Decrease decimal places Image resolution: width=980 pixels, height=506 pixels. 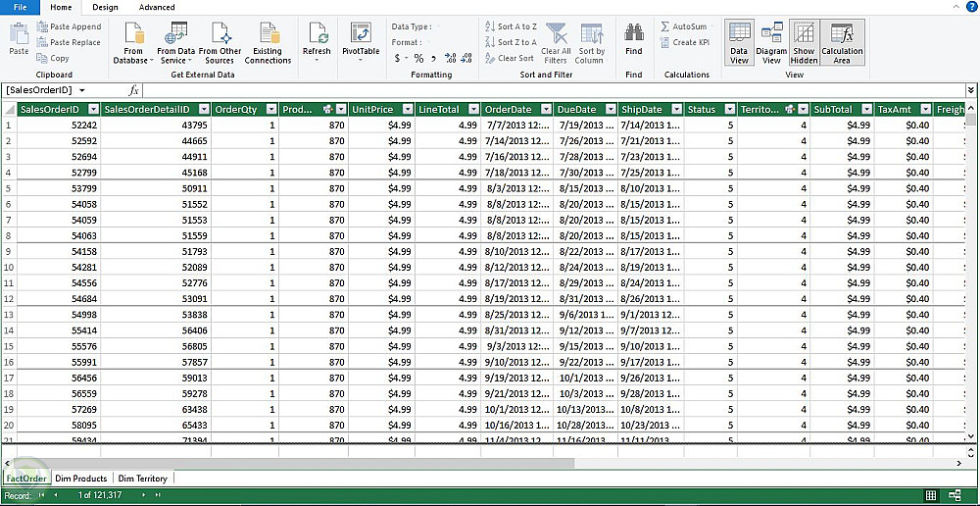[x=465, y=58]
